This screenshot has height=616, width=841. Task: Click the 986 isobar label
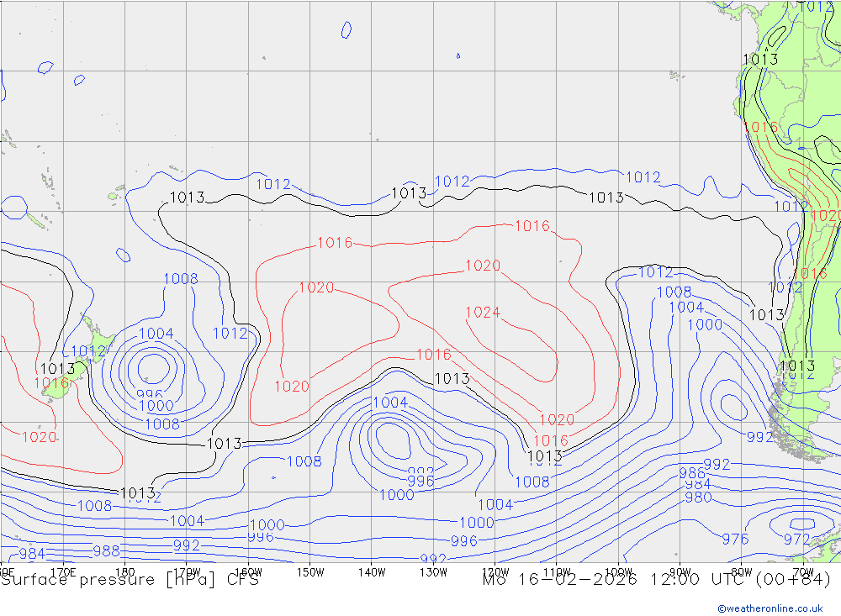pyautogui.click(x=692, y=473)
